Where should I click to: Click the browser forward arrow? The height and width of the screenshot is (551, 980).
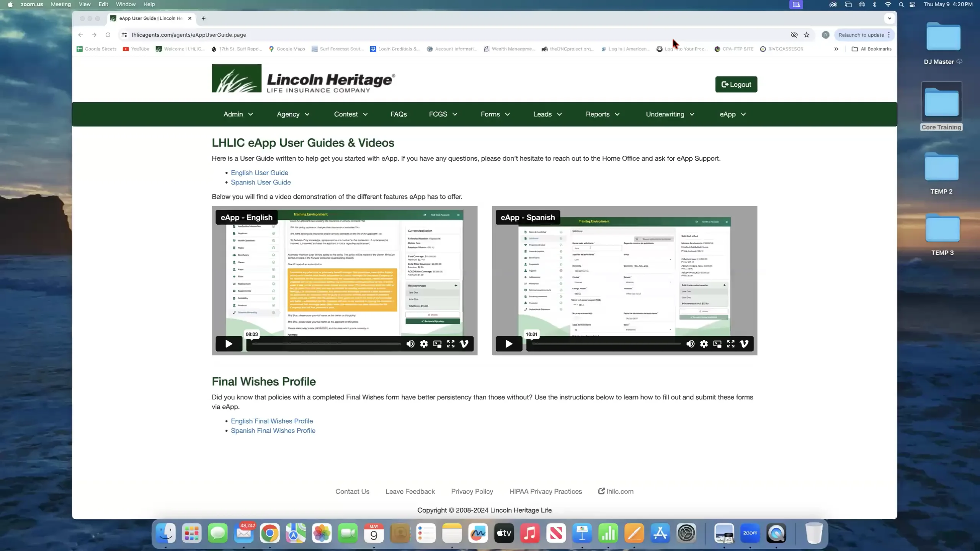click(94, 35)
